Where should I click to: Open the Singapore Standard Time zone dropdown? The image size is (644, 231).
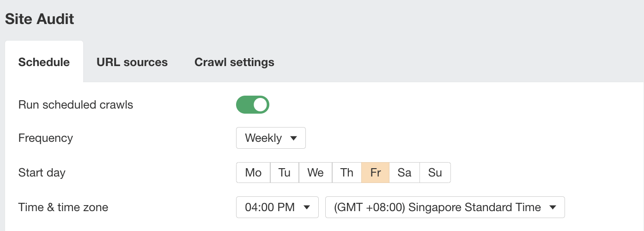pos(445,207)
